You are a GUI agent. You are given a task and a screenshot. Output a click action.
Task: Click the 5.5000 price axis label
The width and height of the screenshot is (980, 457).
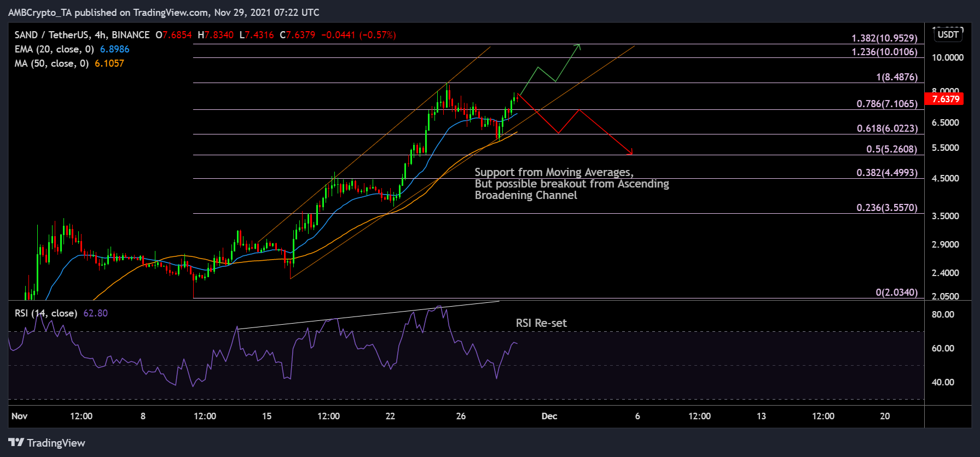click(946, 148)
